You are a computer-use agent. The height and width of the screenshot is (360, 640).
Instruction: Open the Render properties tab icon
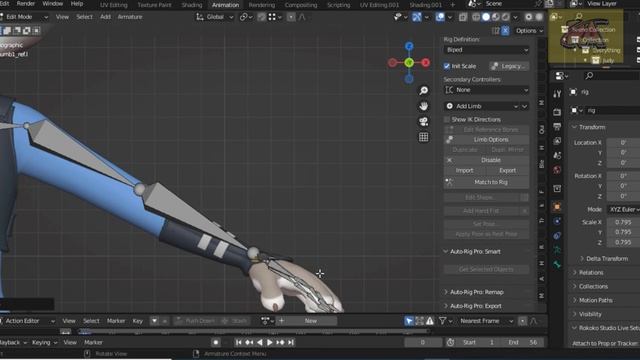[557, 112]
